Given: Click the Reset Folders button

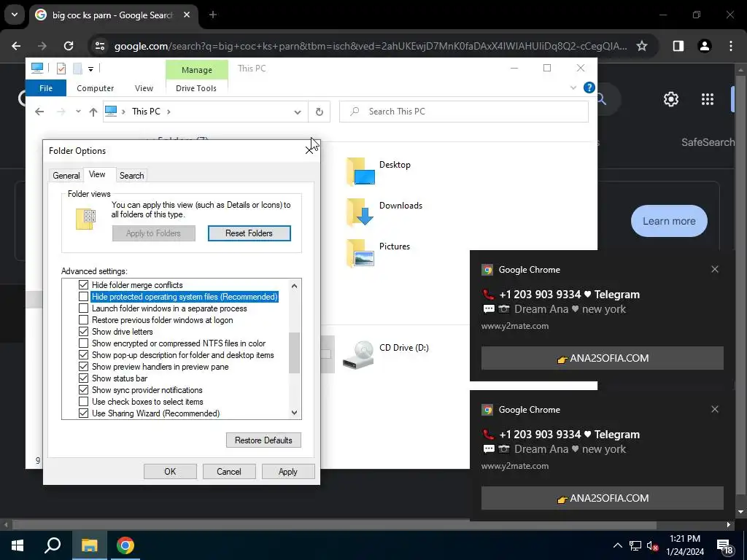Looking at the screenshot, I should [249, 233].
